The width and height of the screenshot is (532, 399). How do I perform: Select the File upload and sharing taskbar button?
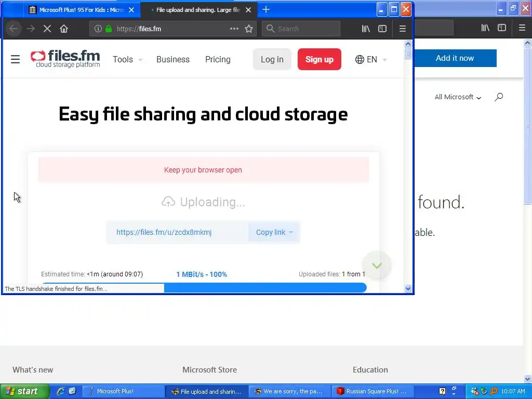(207, 391)
